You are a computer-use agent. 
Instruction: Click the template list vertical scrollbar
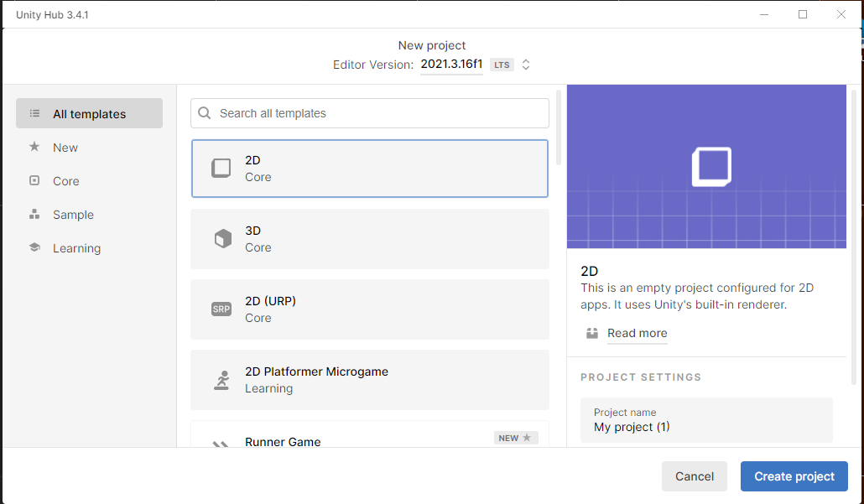click(x=559, y=126)
